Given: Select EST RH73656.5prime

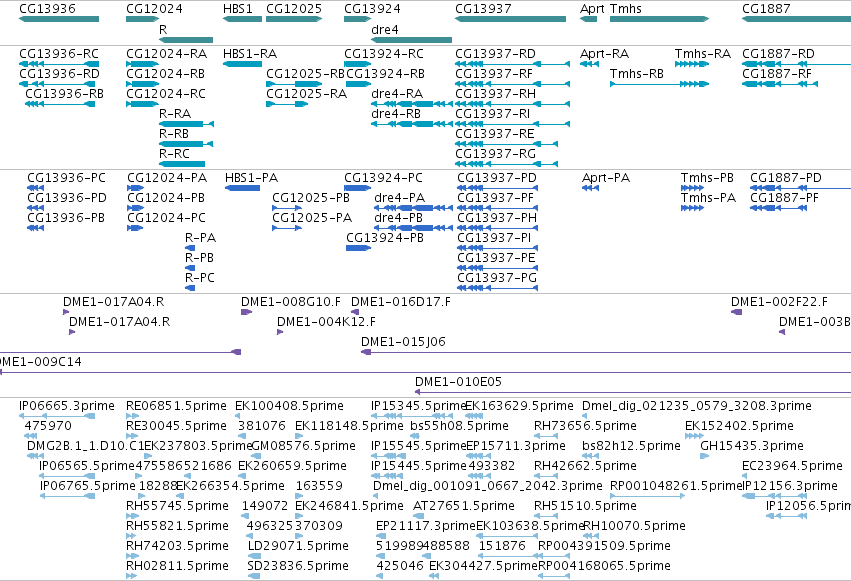Looking at the screenshot, I should pyautogui.click(x=585, y=426).
